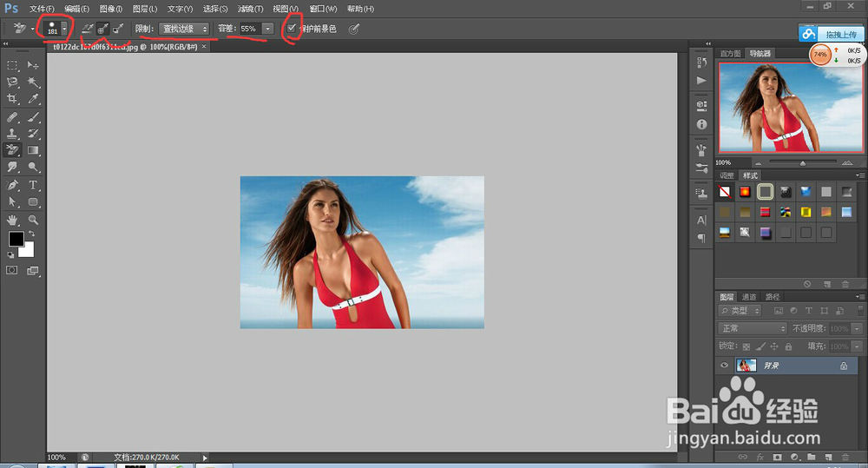Open the History panel icon
Image resolution: width=868 pixels, height=468 pixels.
click(x=702, y=62)
